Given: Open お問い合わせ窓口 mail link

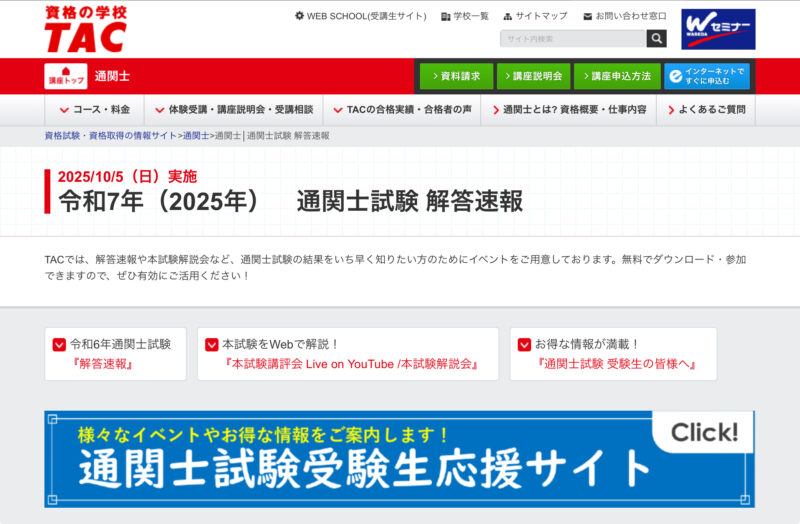Looking at the screenshot, I should click(x=623, y=16).
